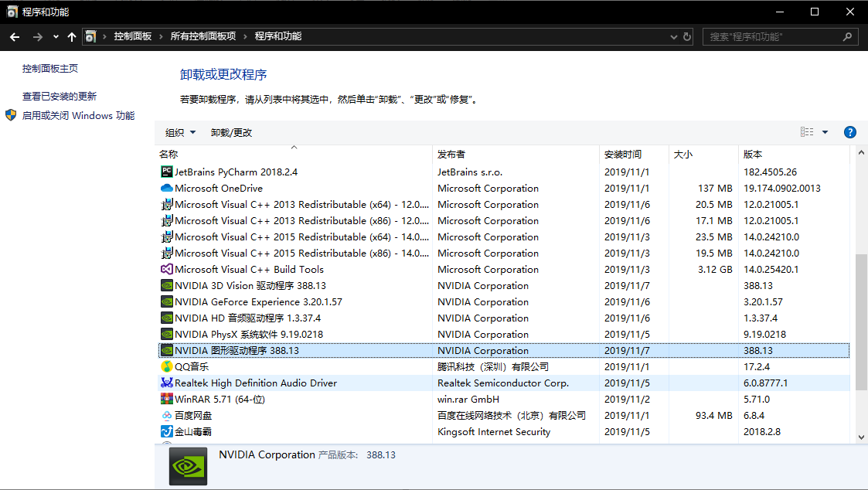Expand the chevron after 所有控制面板项 breadcrumb
Screen dimensions: 868x490
pos(245,36)
